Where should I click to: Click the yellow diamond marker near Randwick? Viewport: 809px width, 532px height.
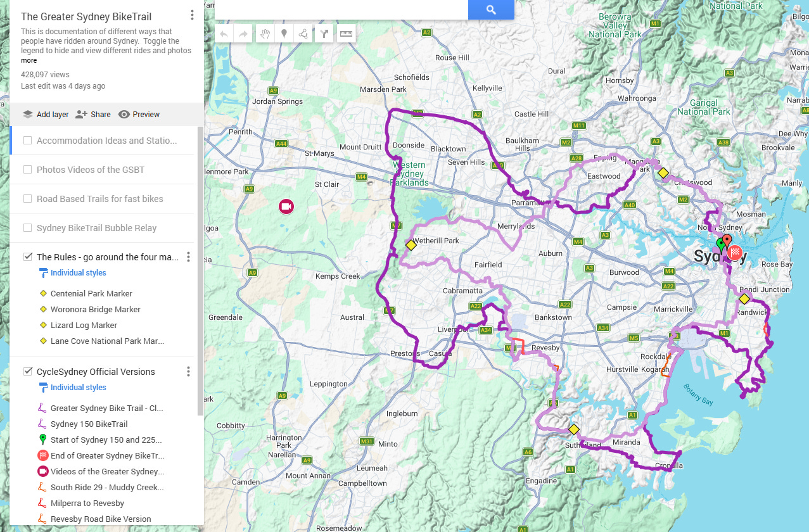tap(744, 298)
